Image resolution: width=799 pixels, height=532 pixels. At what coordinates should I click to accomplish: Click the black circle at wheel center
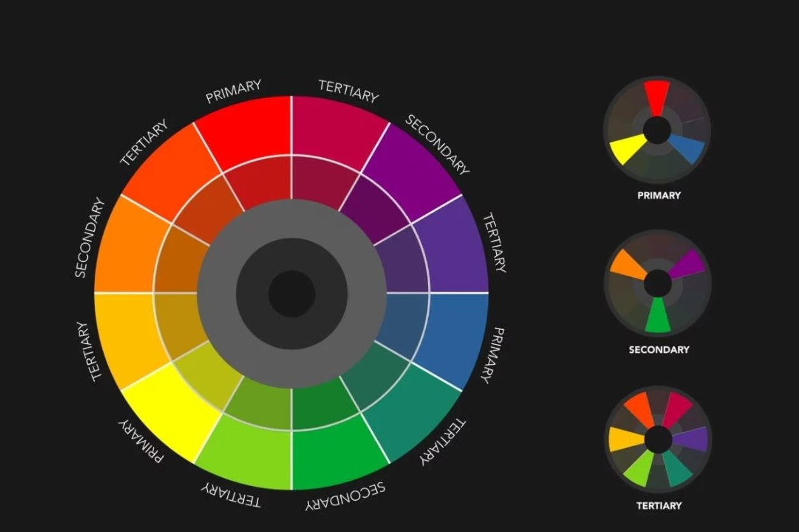coord(291,293)
